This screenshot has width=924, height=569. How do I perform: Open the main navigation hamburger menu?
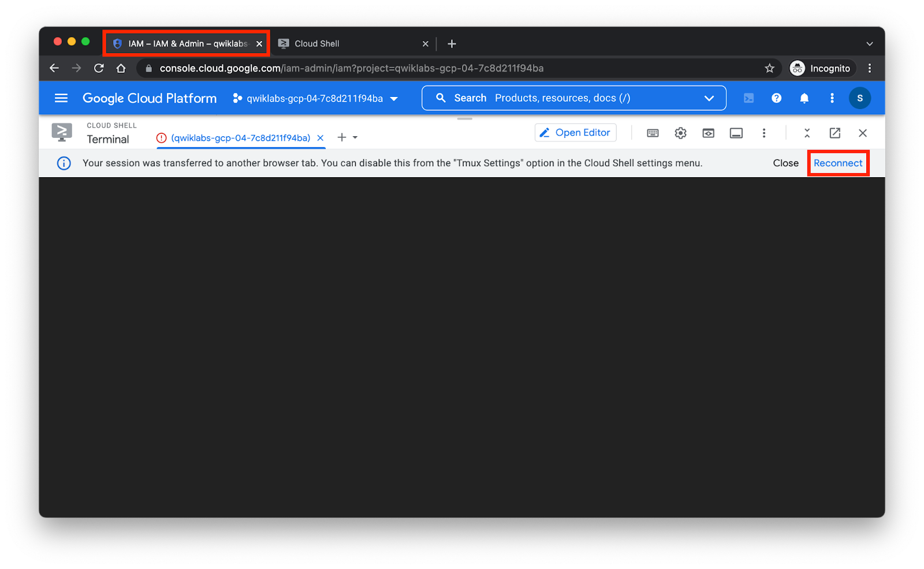coord(61,98)
